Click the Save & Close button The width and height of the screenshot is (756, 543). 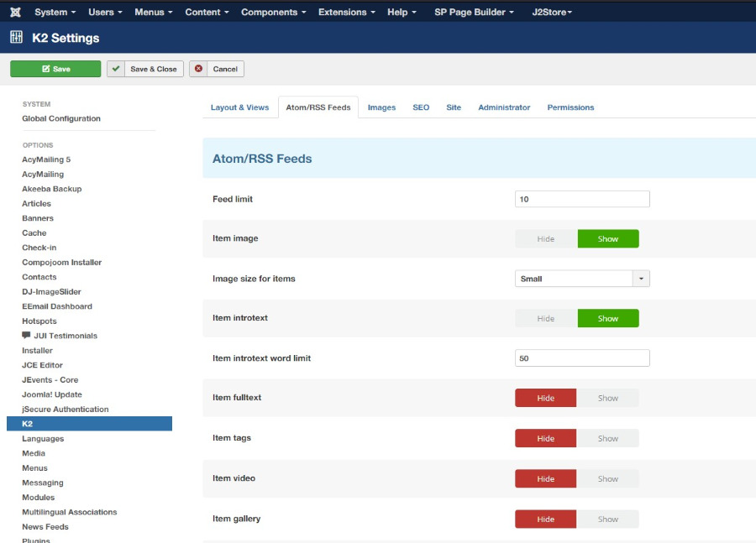point(145,69)
